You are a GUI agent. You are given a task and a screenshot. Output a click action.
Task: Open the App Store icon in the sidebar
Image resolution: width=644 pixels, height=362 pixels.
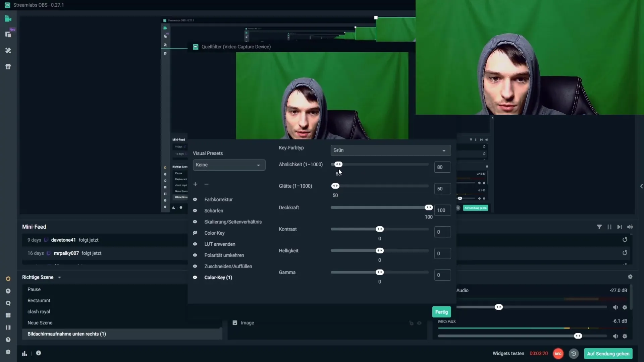point(8,67)
